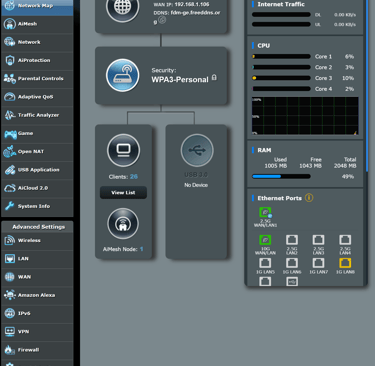
Task: Open the Traffic Analyzer page
Action: [x=37, y=115]
